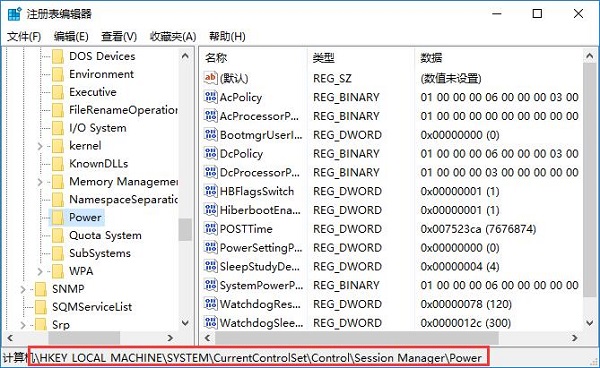Select the Executive folder icon

pyautogui.click(x=58, y=92)
